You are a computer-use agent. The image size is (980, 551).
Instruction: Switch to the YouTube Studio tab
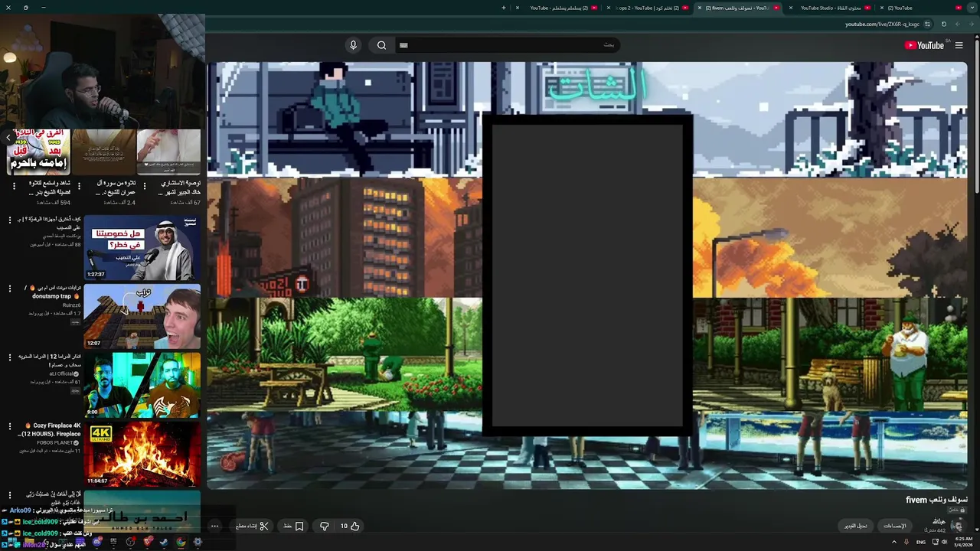[x=831, y=8]
